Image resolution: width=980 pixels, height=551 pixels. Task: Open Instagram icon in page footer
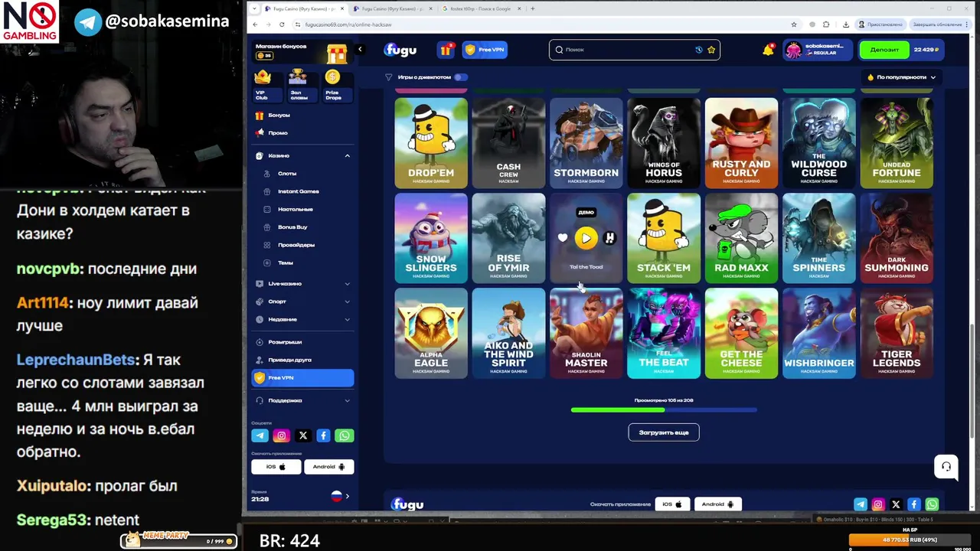click(878, 504)
